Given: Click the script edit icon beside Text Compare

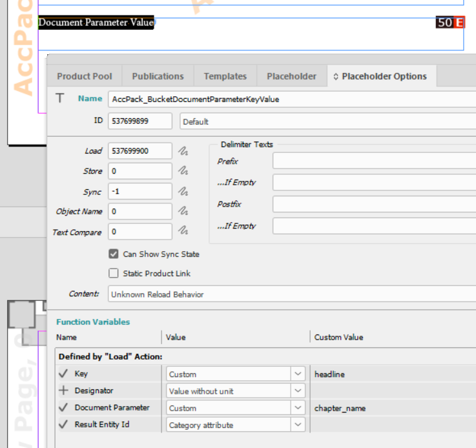Looking at the screenshot, I should point(183,230).
